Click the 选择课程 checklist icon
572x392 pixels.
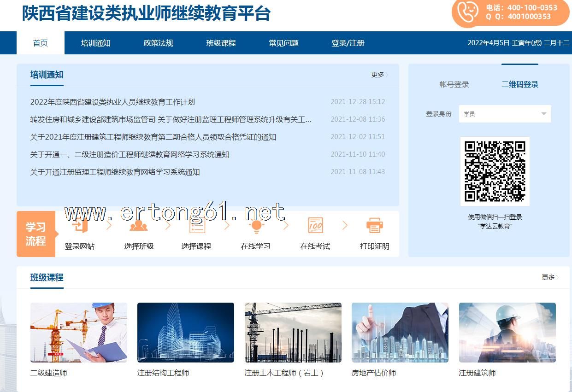197,226
